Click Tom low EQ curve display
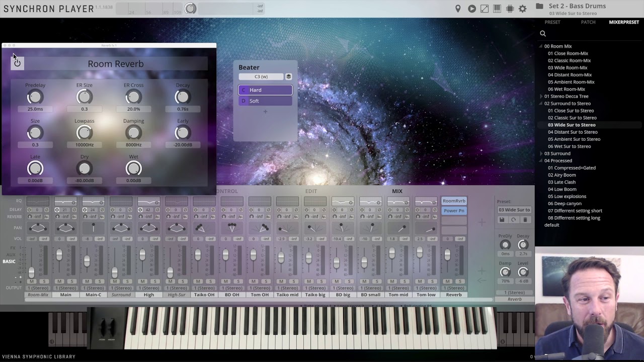The height and width of the screenshot is (362, 644). tap(426, 202)
